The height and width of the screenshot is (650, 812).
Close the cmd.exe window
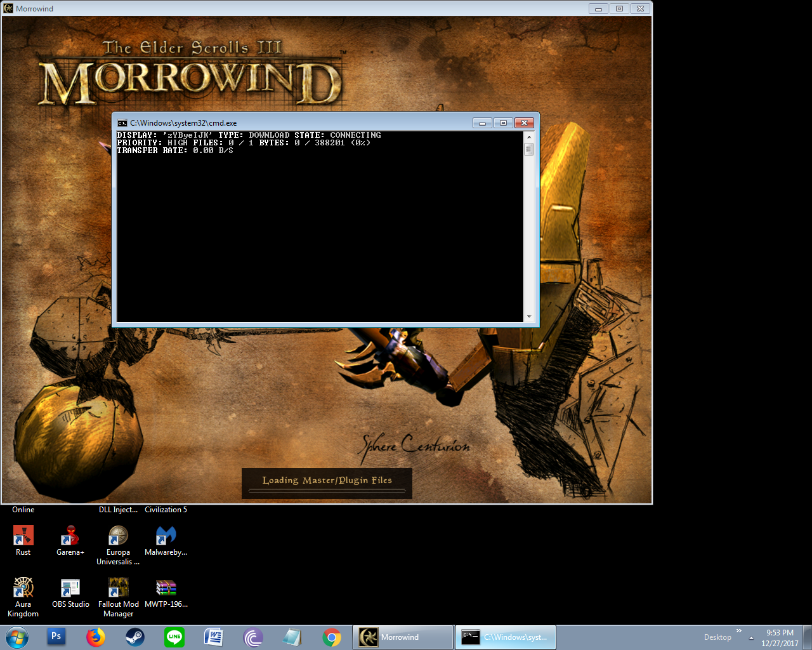[524, 123]
